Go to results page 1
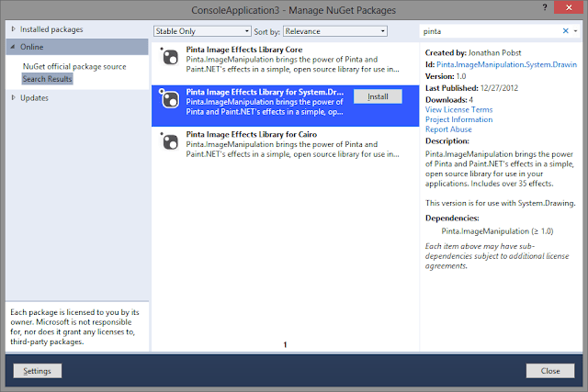This screenshot has height=392, width=588. click(x=285, y=344)
